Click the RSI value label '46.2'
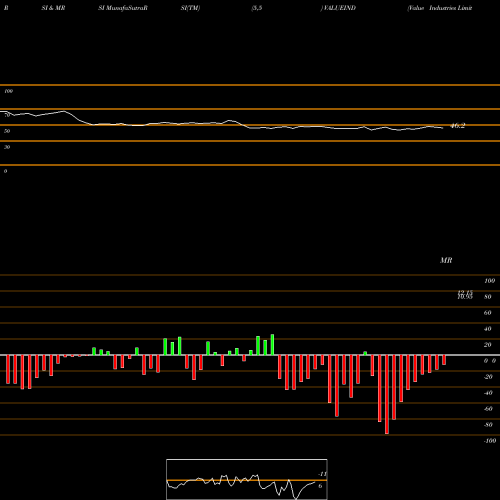The height and width of the screenshot is (500, 500). (x=457, y=126)
